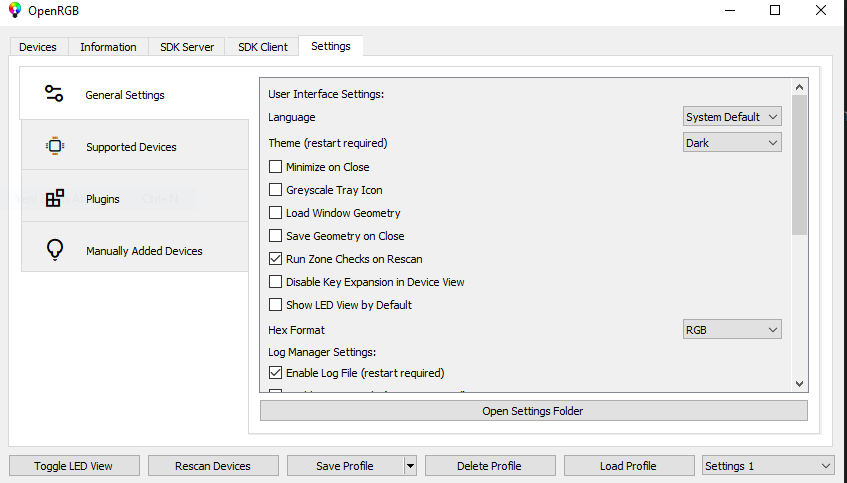Click Load Profile button
847x483 pixels.
[629, 466]
